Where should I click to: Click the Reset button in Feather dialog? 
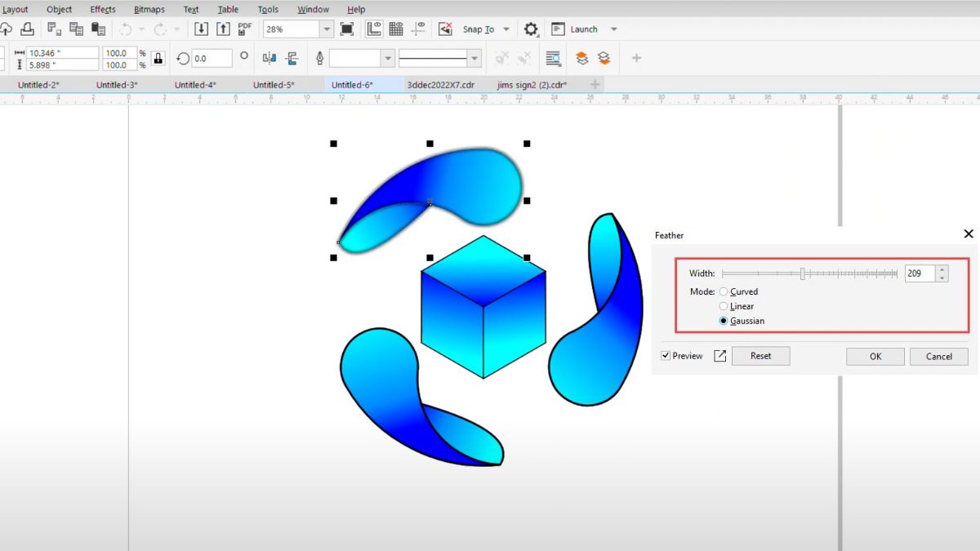point(760,355)
